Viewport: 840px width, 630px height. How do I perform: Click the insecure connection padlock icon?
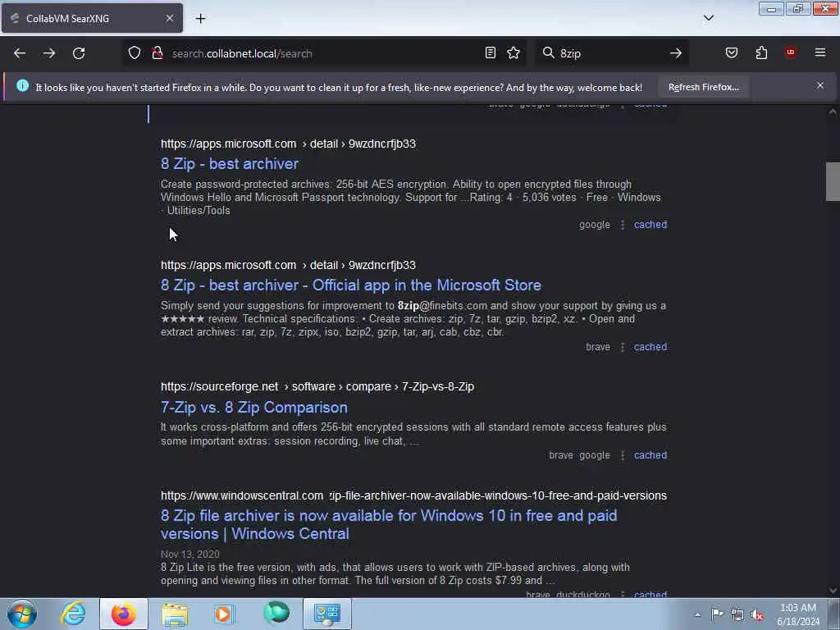157,53
